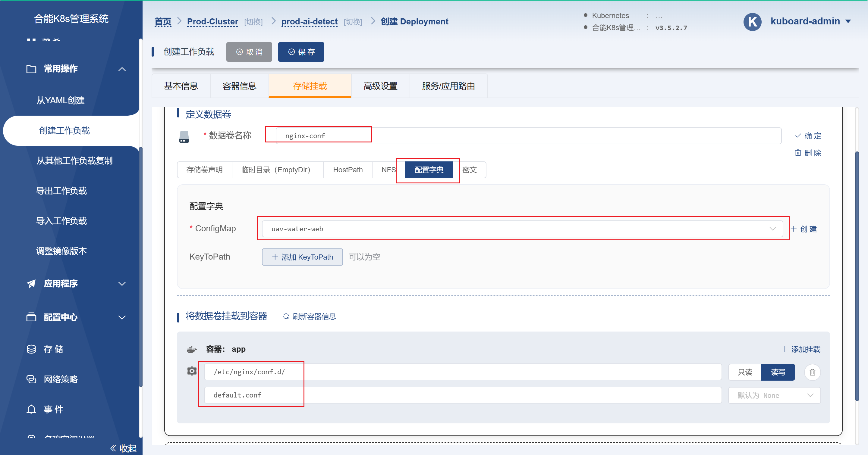
Task: Choose NFS volume type
Action: point(388,170)
